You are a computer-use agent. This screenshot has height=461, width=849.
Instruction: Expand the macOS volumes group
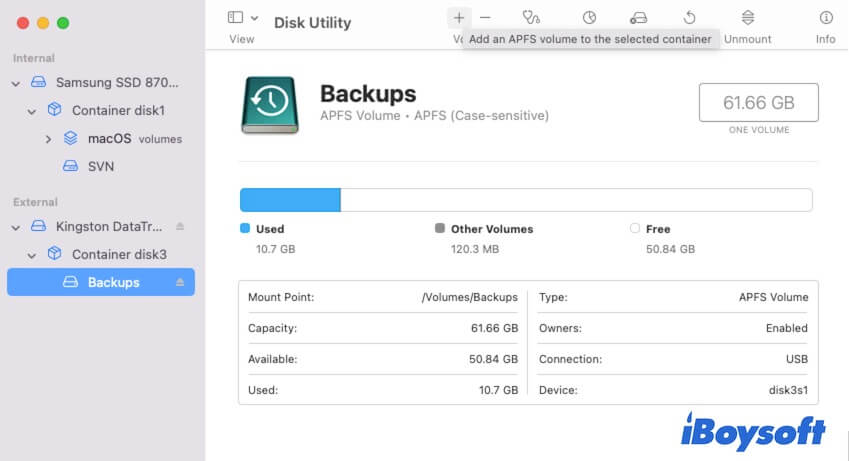pos(48,139)
